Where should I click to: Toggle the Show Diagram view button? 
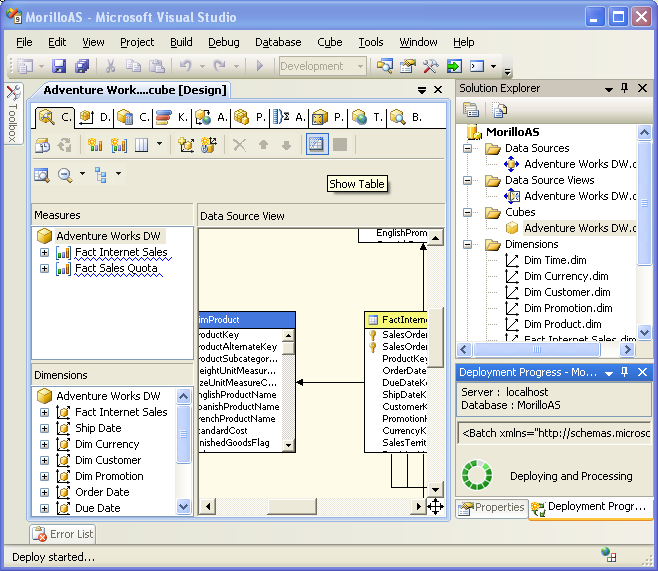click(x=317, y=145)
